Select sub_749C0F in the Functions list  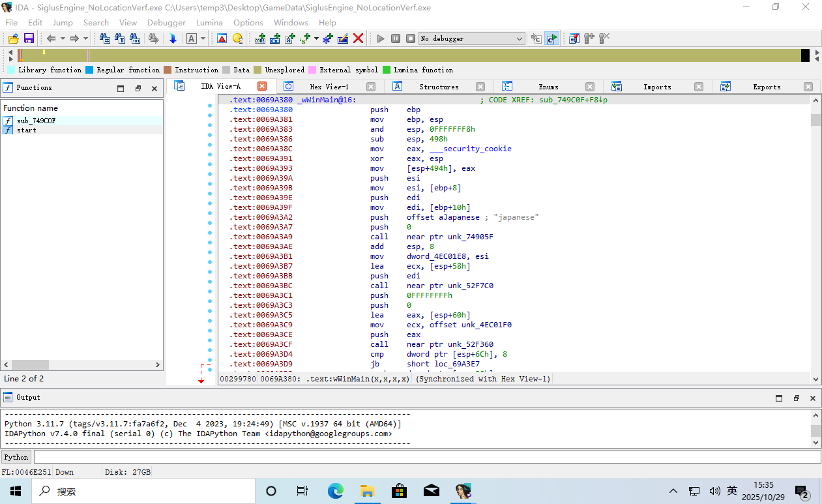click(x=36, y=121)
